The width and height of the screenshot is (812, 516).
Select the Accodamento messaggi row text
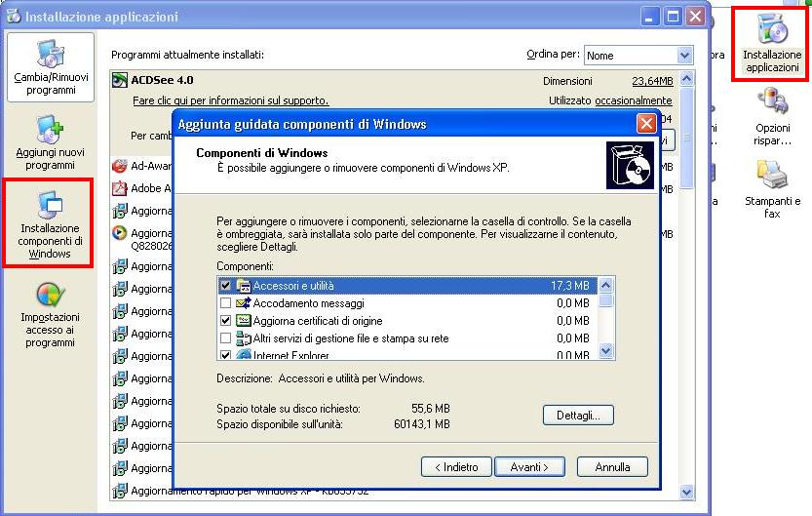tap(309, 303)
